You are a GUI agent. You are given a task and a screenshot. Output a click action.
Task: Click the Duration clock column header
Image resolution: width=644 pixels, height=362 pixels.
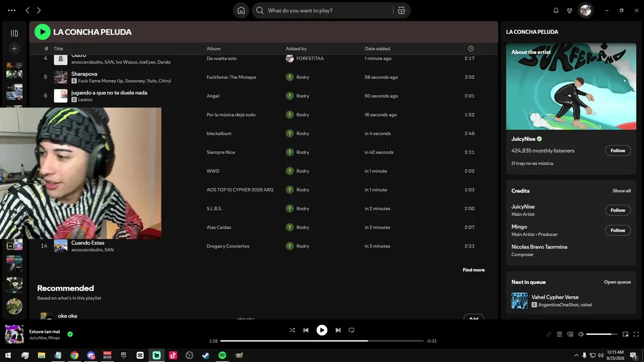[471, 49]
